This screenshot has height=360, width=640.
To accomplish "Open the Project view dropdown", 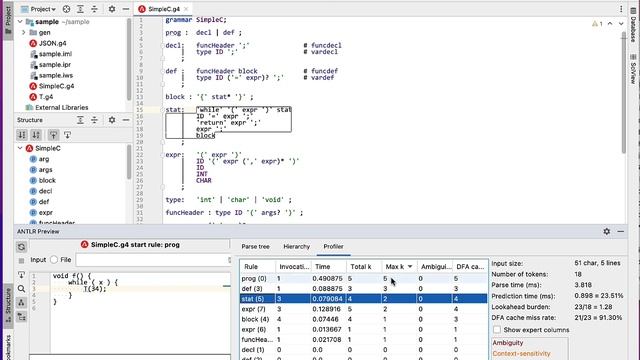I will tap(38, 9).
